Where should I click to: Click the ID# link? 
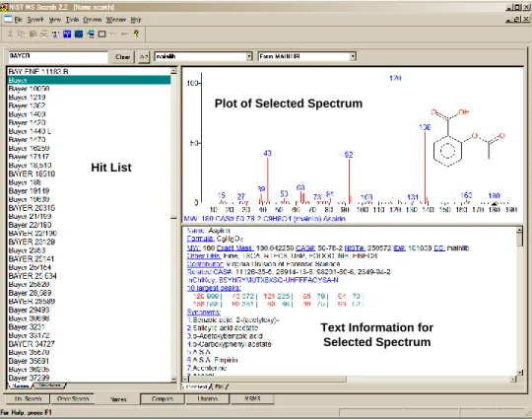point(399,248)
